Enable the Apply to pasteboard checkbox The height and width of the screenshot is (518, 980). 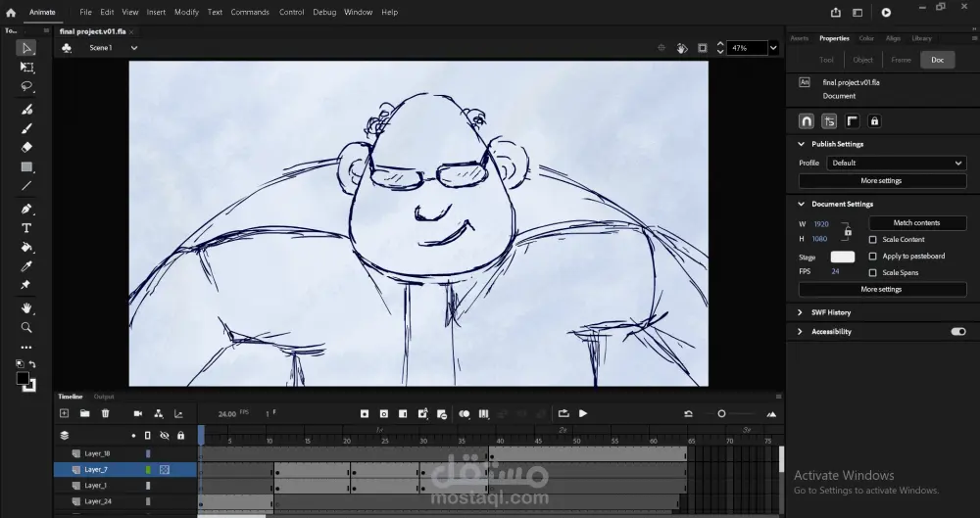[872, 257]
